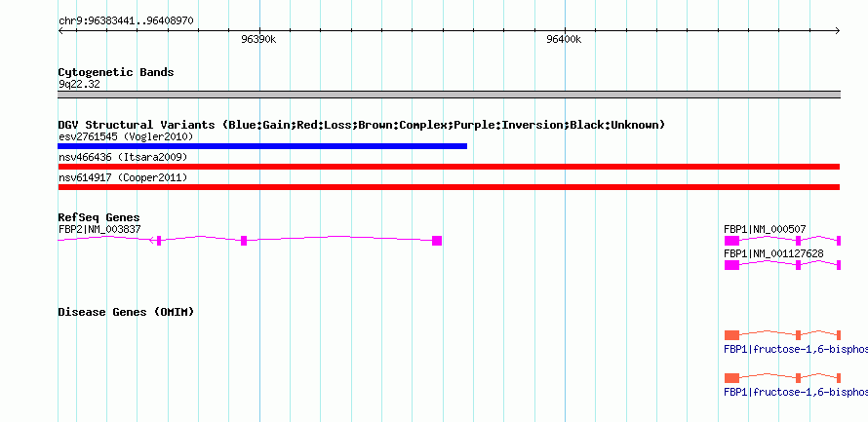Click the RefSeq Genes track title

99,218
